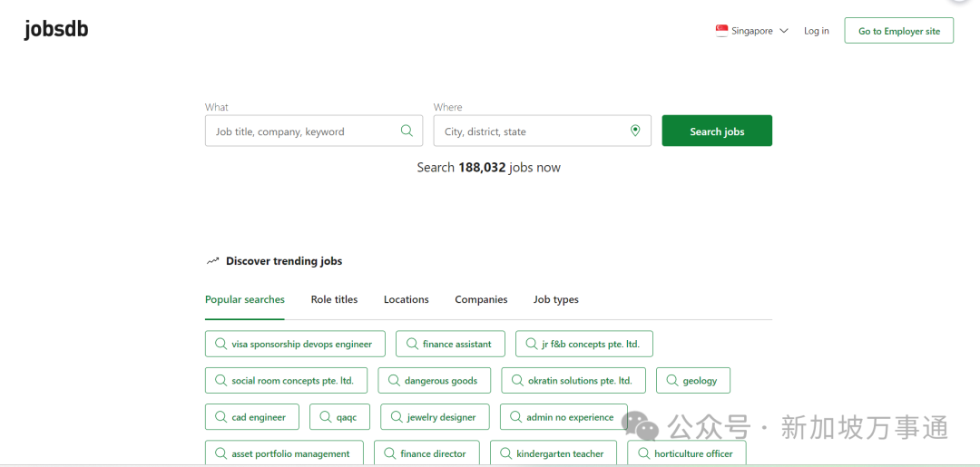Click magnifier icon on cad engineer chip

220,417
